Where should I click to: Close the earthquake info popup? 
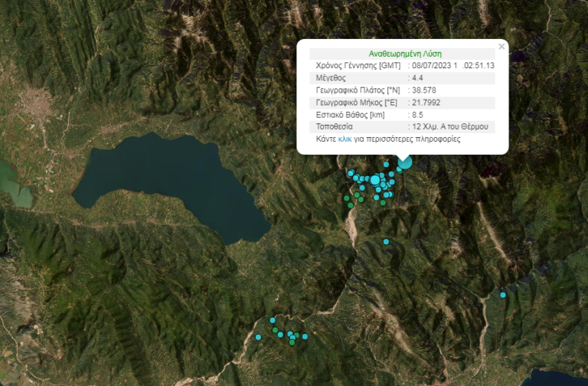501,47
